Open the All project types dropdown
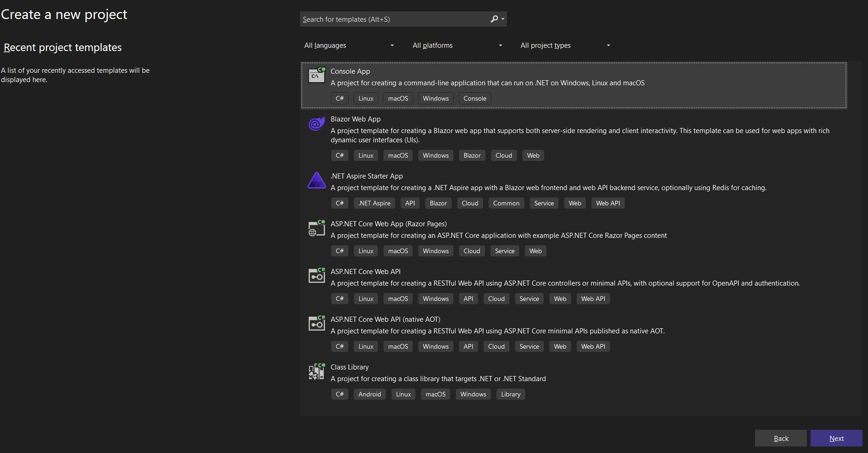The image size is (868, 453). coord(565,45)
